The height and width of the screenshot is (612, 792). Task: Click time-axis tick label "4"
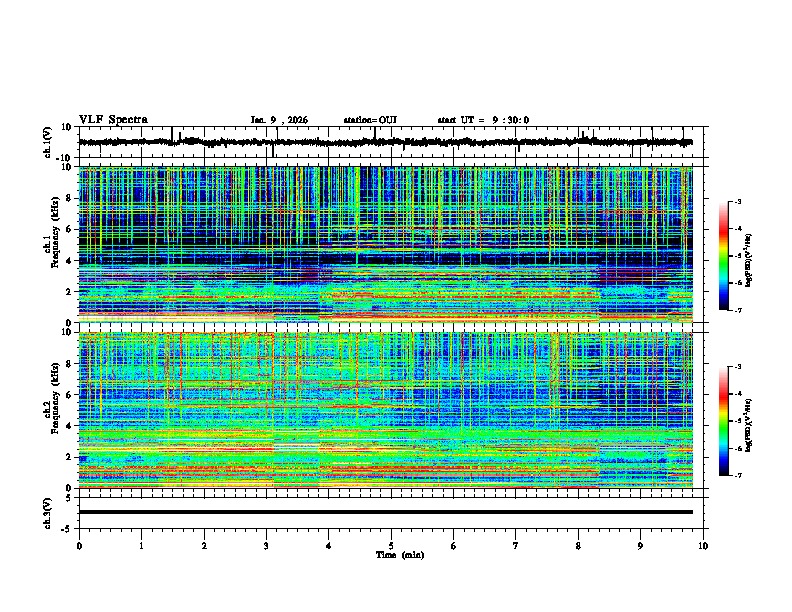329,546
